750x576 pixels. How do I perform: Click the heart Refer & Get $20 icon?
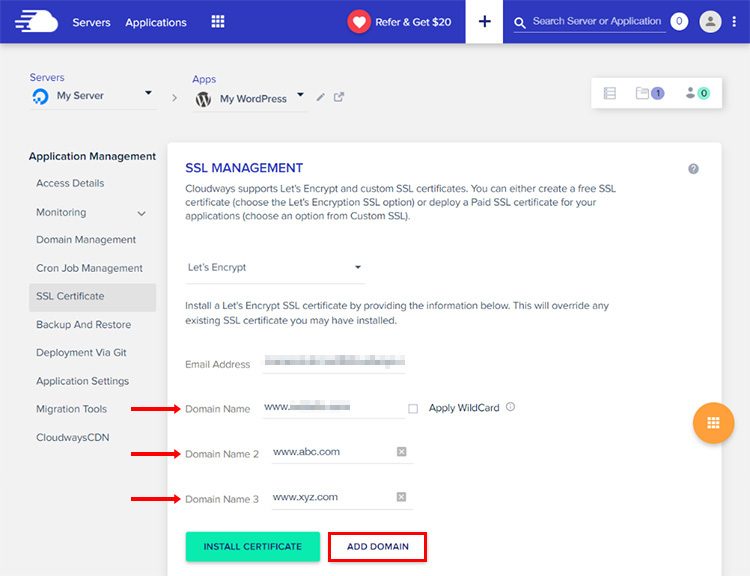(359, 22)
